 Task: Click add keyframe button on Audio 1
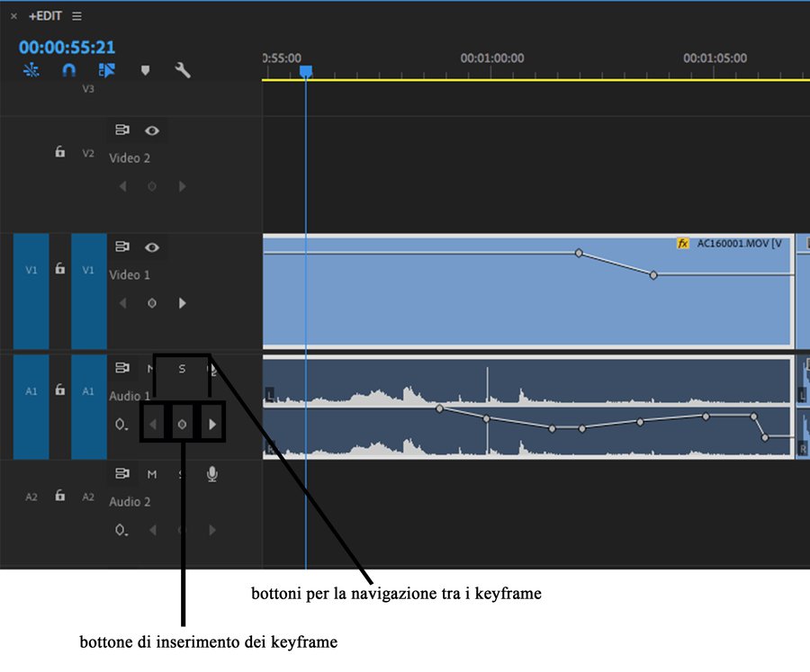coord(182,425)
